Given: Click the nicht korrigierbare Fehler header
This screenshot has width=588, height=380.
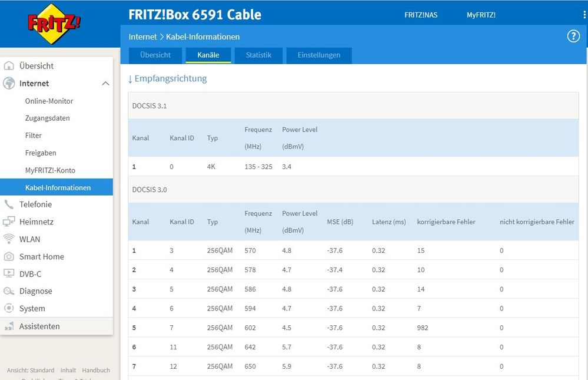Looking at the screenshot, I should [537, 222].
